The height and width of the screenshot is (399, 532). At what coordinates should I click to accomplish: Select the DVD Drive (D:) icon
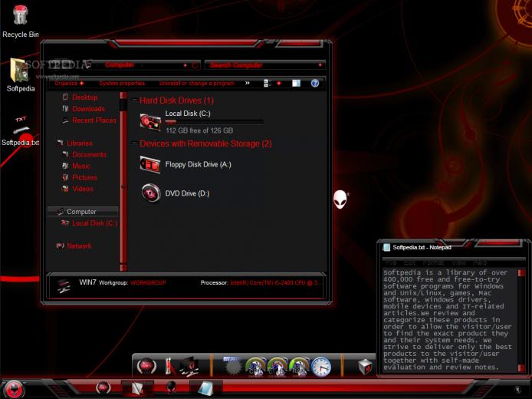click(151, 193)
